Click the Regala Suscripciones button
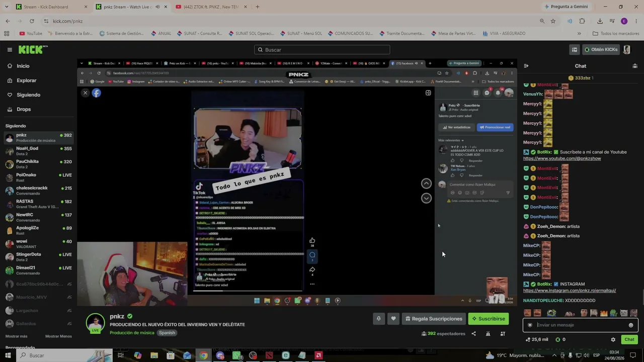 433,319
